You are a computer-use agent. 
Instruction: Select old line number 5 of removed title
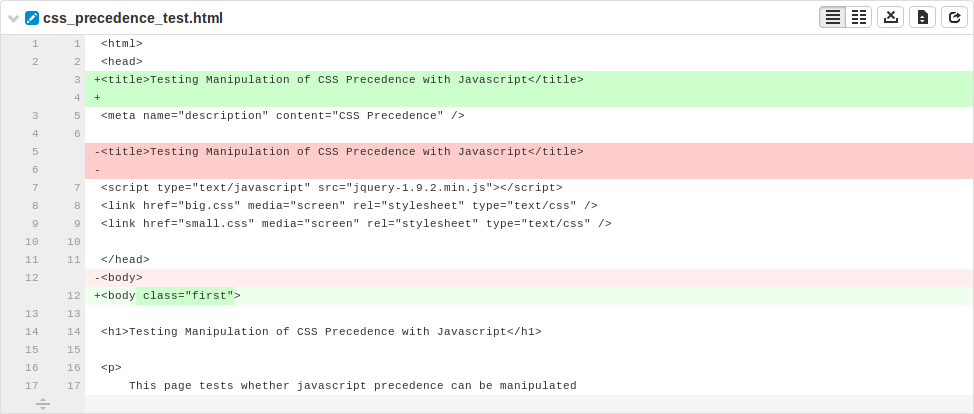35,152
